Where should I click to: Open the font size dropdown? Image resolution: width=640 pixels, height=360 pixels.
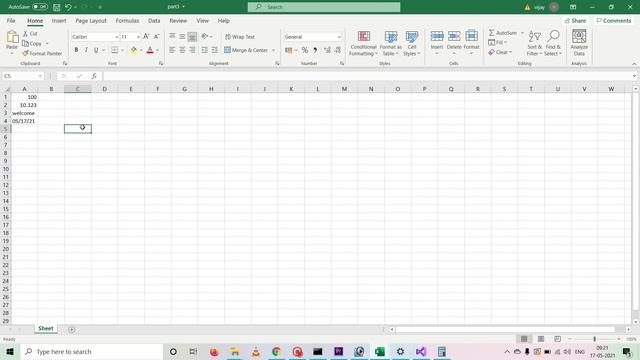click(x=138, y=37)
